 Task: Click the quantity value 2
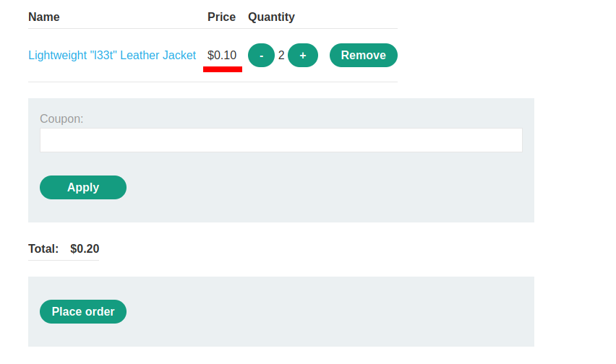click(281, 56)
